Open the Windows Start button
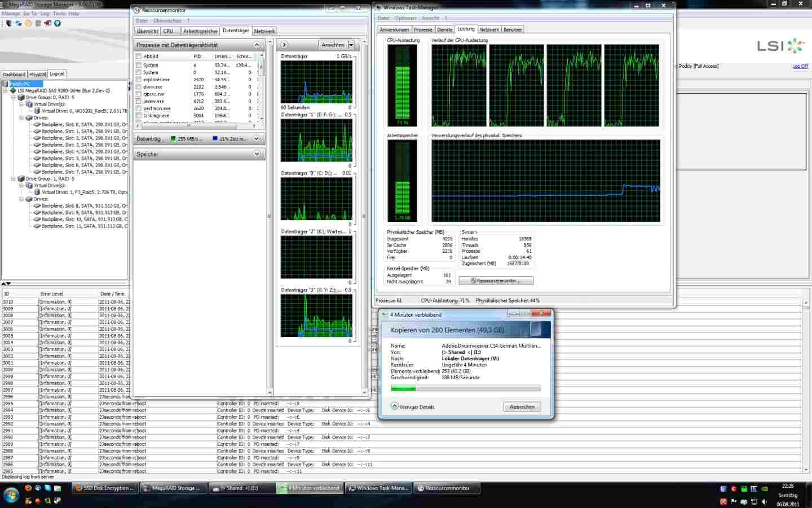The image size is (812, 508). pos(11,496)
